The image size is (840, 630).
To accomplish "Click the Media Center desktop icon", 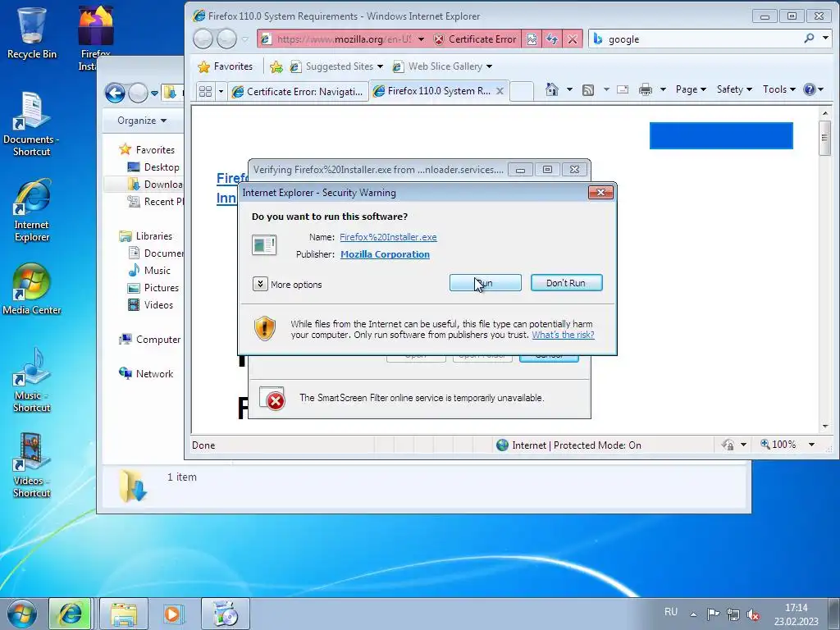I will pyautogui.click(x=32, y=290).
